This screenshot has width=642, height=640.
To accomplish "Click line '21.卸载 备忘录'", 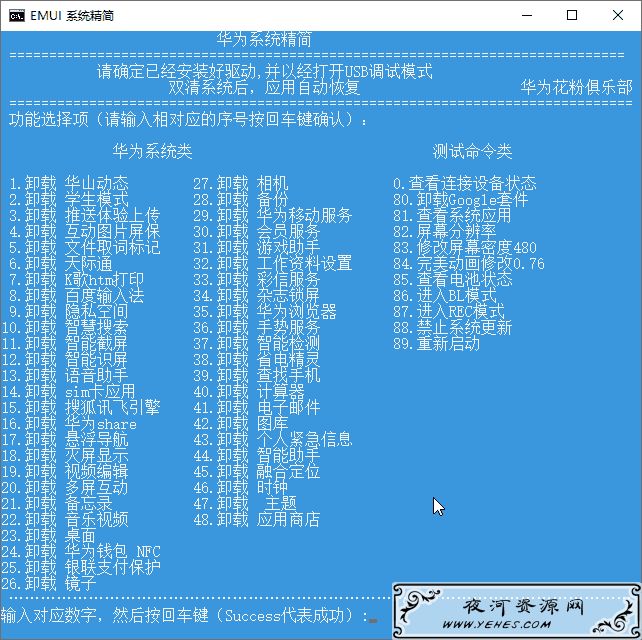I will (x=57, y=503).
